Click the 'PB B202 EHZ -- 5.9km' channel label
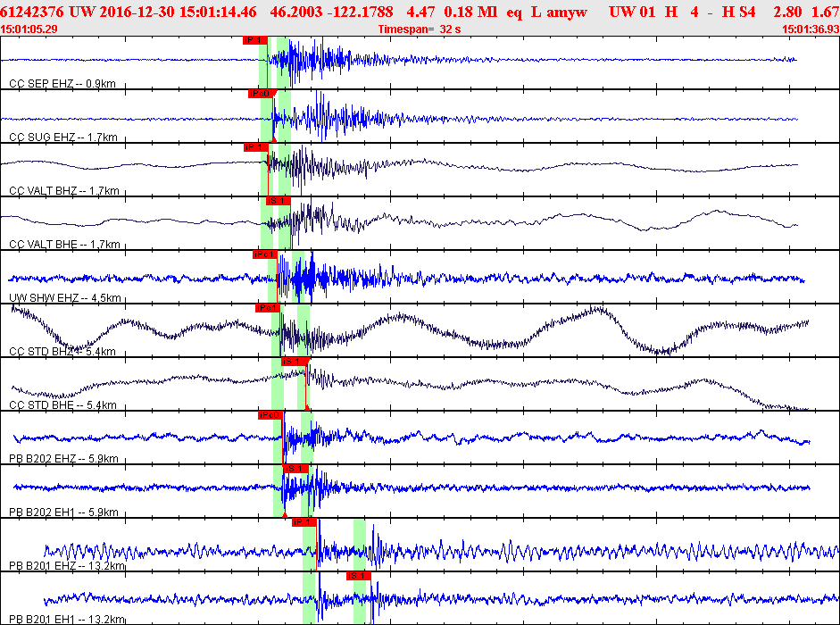Viewport: 840px width, 625px height. (63, 459)
